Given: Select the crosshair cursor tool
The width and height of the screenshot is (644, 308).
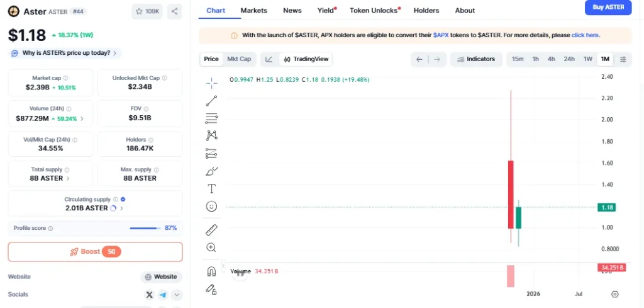Looking at the screenshot, I should click(x=211, y=83).
